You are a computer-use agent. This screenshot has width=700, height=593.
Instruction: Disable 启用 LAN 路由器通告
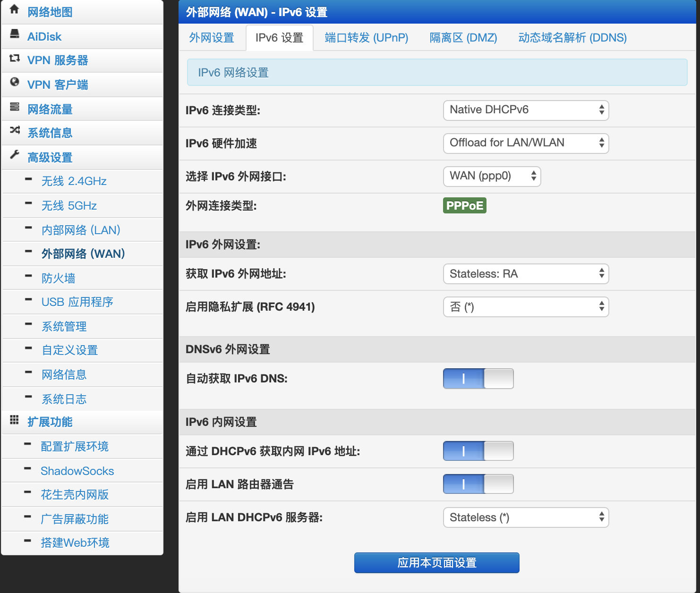478,484
